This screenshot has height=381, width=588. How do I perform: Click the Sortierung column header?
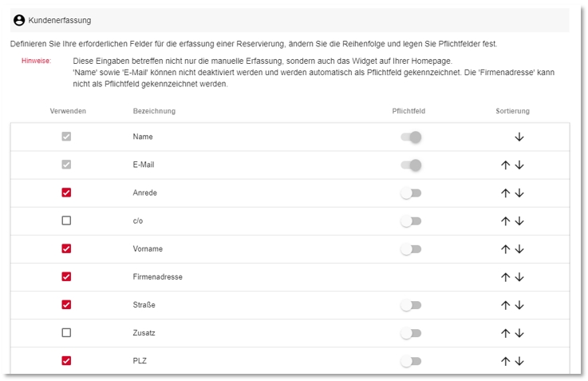(x=513, y=111)
